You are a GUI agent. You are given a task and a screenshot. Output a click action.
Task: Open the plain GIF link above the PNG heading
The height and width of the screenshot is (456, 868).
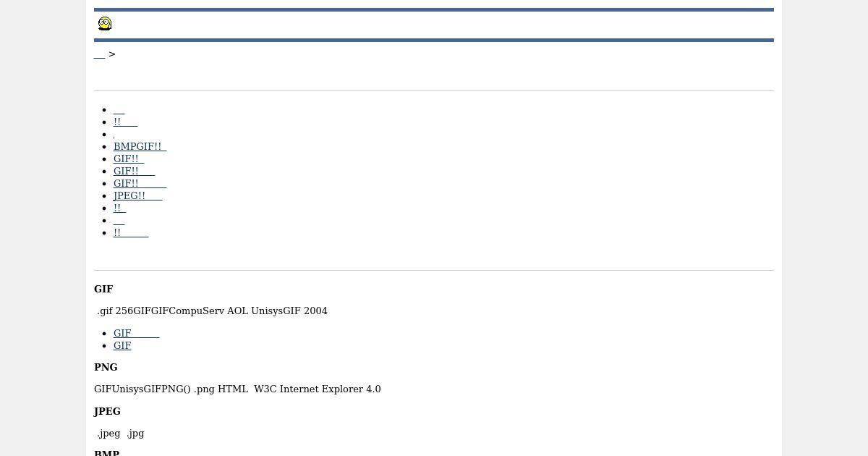tap(122, 345)
